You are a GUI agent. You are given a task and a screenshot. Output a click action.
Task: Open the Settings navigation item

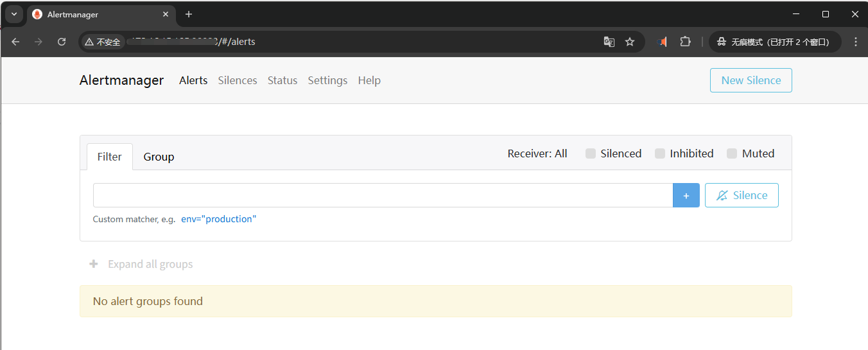(x=327, y=80)
